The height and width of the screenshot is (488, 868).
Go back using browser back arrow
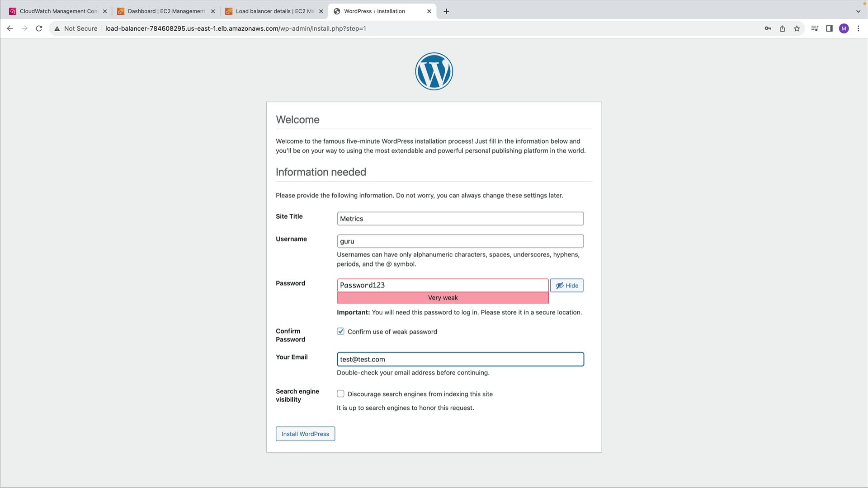click(10, 28)
